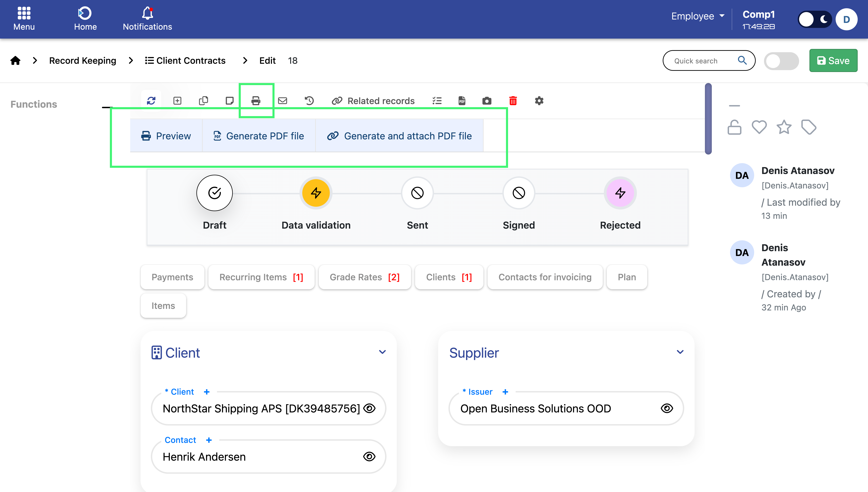
Task: Focus the Quick search field
Action: [x=709, y=60]
